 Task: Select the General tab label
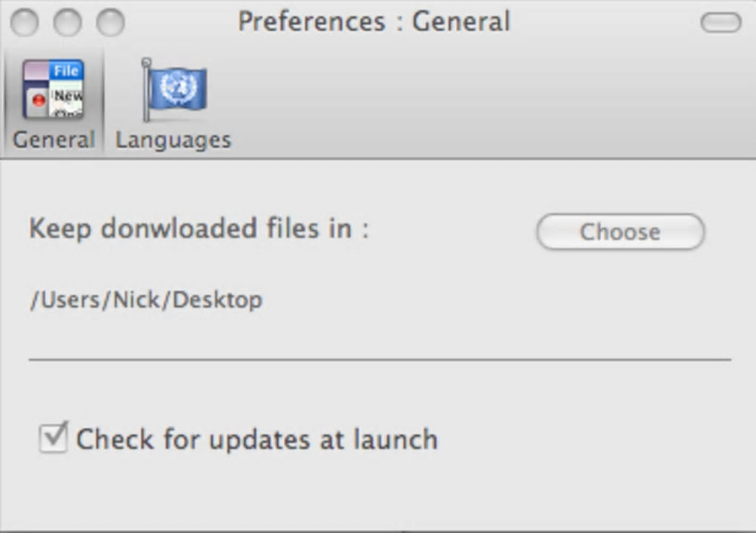[54, 140]
